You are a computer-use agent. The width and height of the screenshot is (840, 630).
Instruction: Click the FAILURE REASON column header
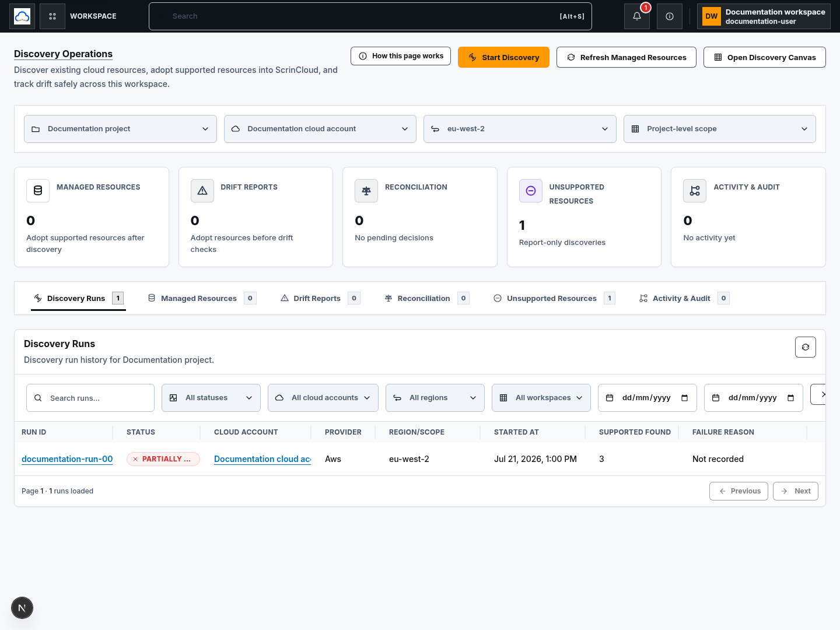[723, 432]
